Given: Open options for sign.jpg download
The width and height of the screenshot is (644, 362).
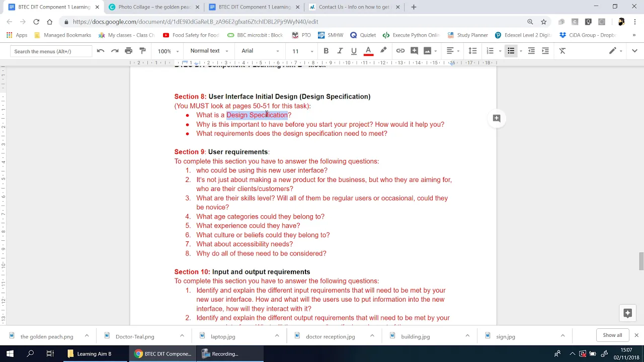Looking at the screenshot, I should tap(562, 336).
